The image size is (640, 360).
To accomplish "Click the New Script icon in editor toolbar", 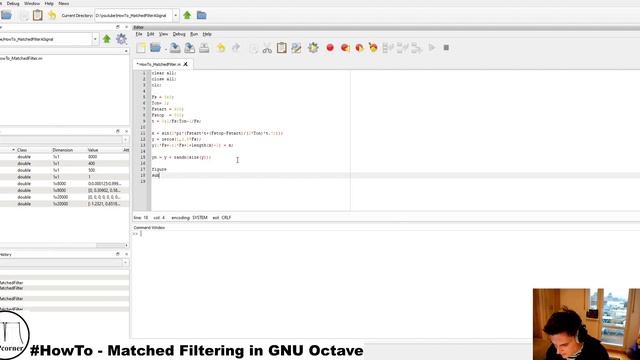I will (141, 48).
